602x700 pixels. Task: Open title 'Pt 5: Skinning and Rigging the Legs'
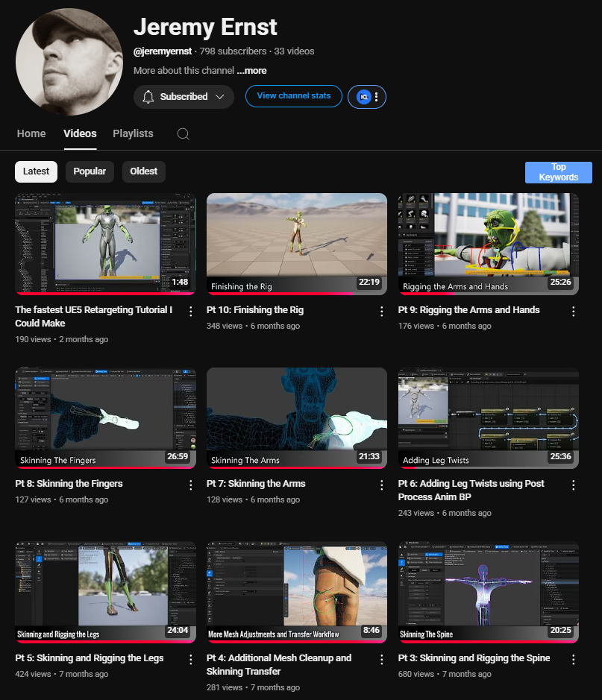90,658
